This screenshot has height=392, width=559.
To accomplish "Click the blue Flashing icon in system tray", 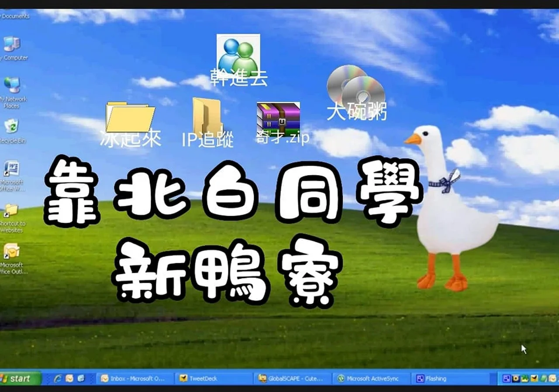I will tap(507, 378).
